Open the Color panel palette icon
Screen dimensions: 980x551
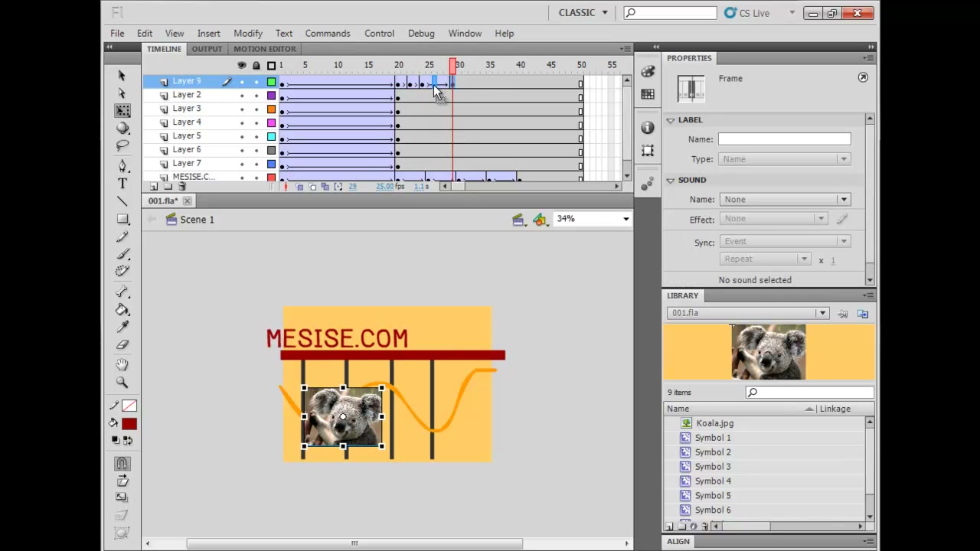pos(648,71)
